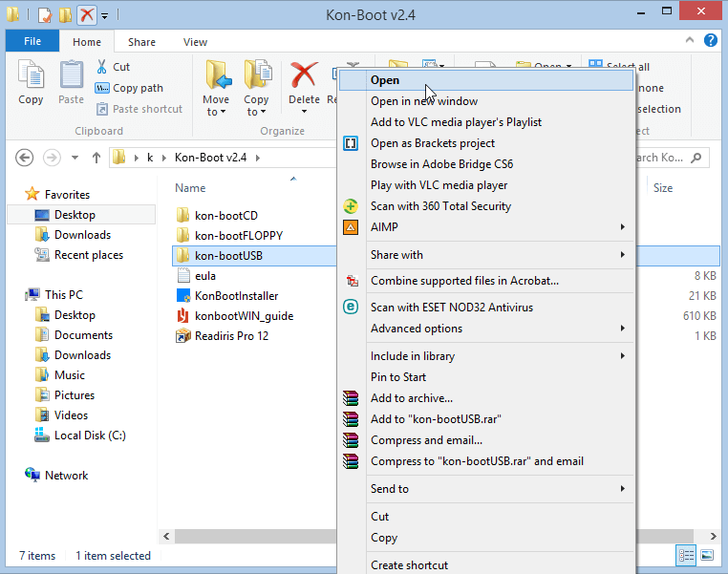Open the recent locations dropdown arrow
The width and height of the screenshot is (728, 574).
point(75,158)
